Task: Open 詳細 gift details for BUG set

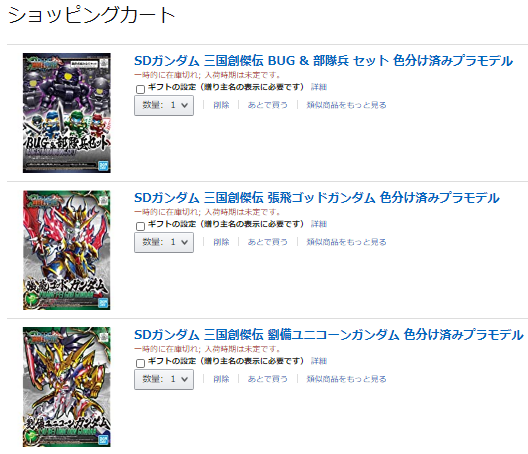Action: [319, 87]
